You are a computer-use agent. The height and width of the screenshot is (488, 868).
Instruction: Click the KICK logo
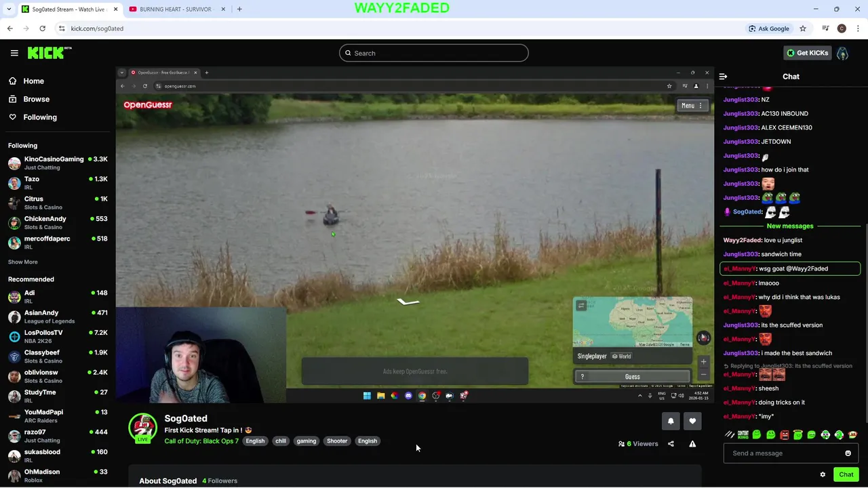click(x=50, y=53)
